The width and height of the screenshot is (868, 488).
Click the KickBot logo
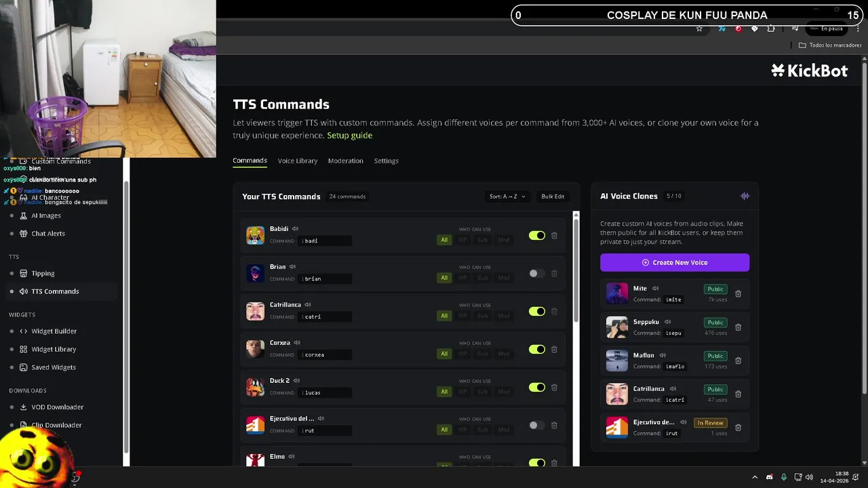[x=810, y=70]
